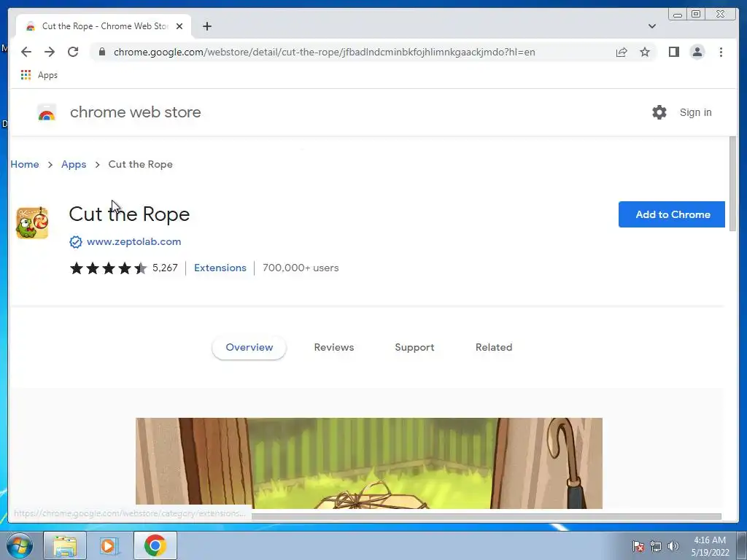Viewport: 747px width, 560px height.
Task: Click the horizontal scrollbar at the bottom
Action: click(486, 516)
